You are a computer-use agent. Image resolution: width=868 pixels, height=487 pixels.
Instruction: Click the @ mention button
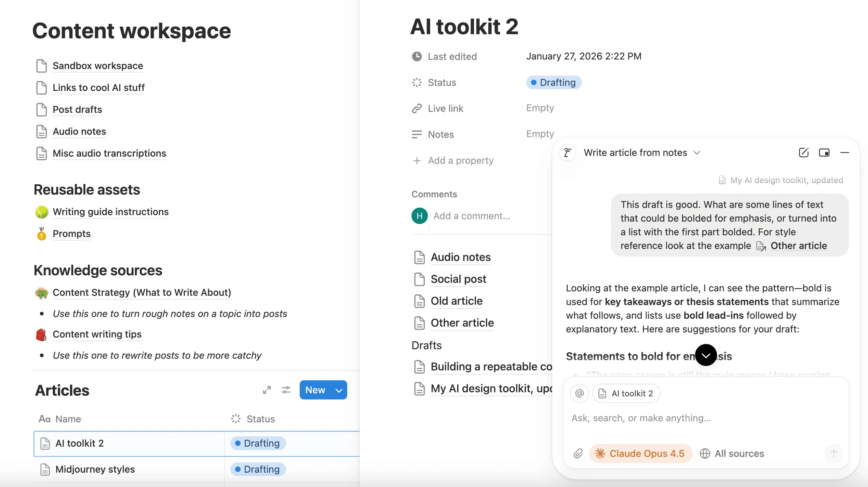[579, 393]
